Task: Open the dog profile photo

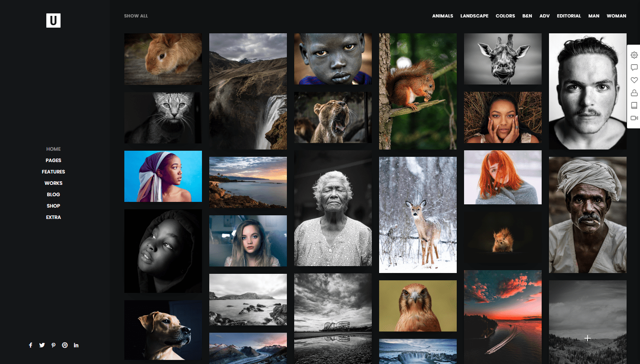Action: point(163,330)
